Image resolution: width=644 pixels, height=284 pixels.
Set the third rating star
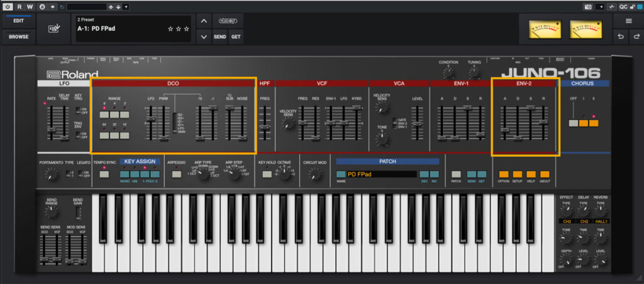186,29
